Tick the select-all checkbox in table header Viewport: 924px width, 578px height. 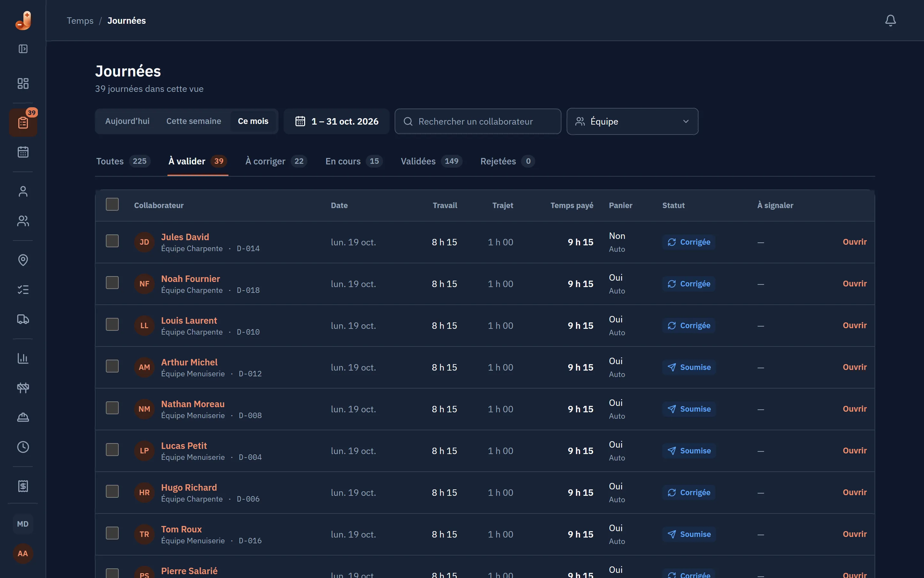point(112,204)
